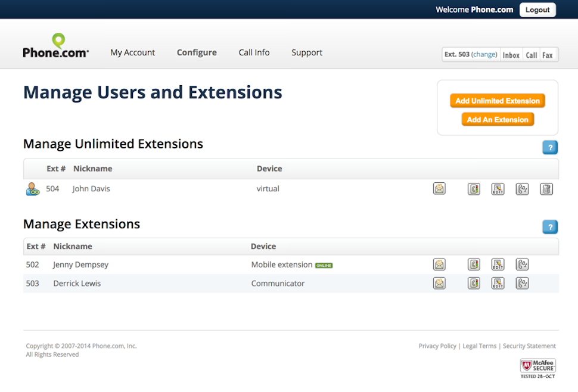Viewport: 578px width, 392px height.
Task: Open voicemail inbox for Jenny Dempsey
Action: 439,265
